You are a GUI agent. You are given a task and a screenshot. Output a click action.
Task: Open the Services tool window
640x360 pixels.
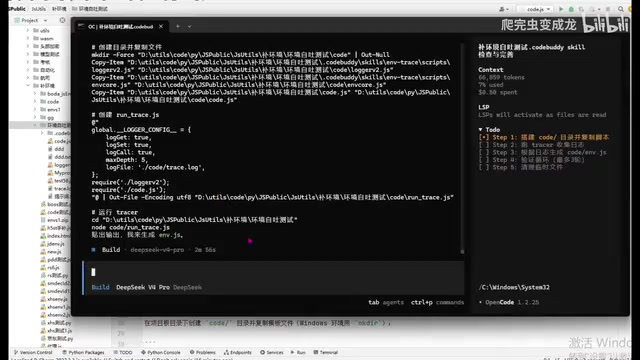tap(272, 352)
